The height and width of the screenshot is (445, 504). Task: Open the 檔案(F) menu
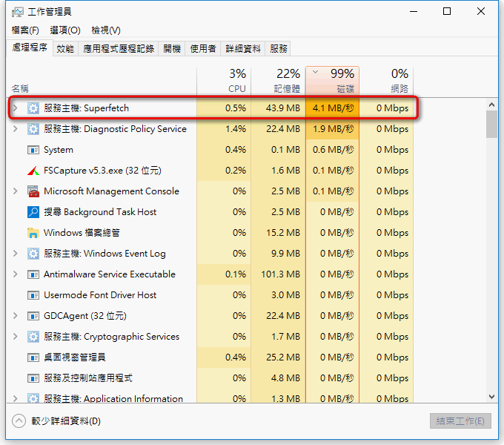25,30
